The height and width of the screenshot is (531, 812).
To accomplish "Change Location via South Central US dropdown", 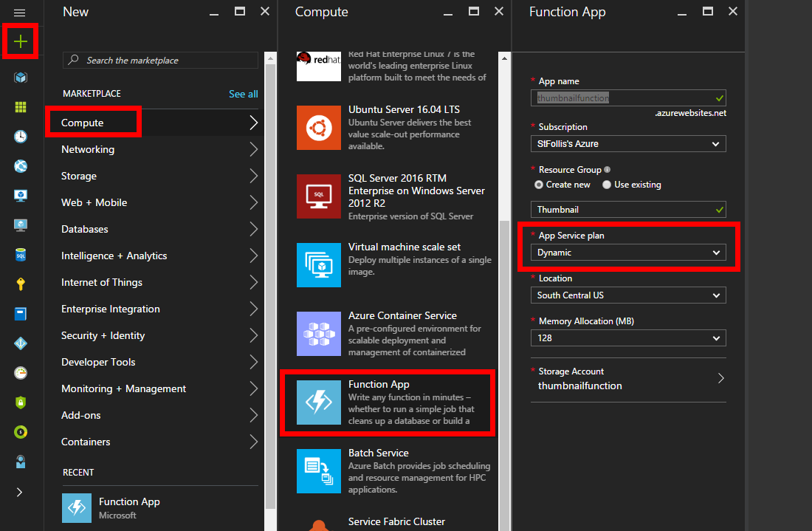I will coord(627,295).
